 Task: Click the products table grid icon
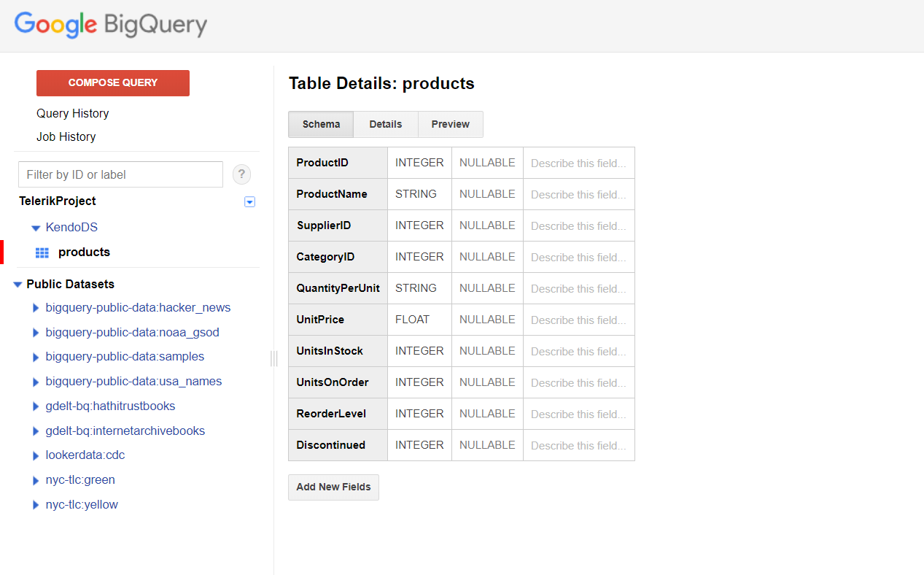pyautogui.click(x=42, y=252)
